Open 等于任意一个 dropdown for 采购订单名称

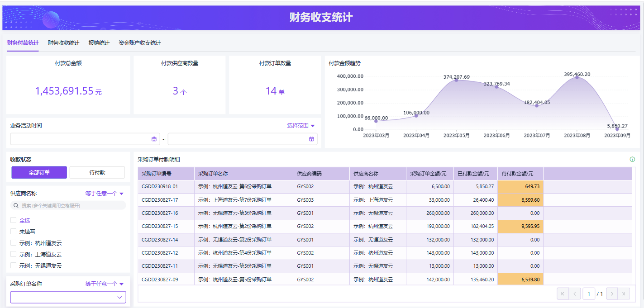[x=105, y=284]
